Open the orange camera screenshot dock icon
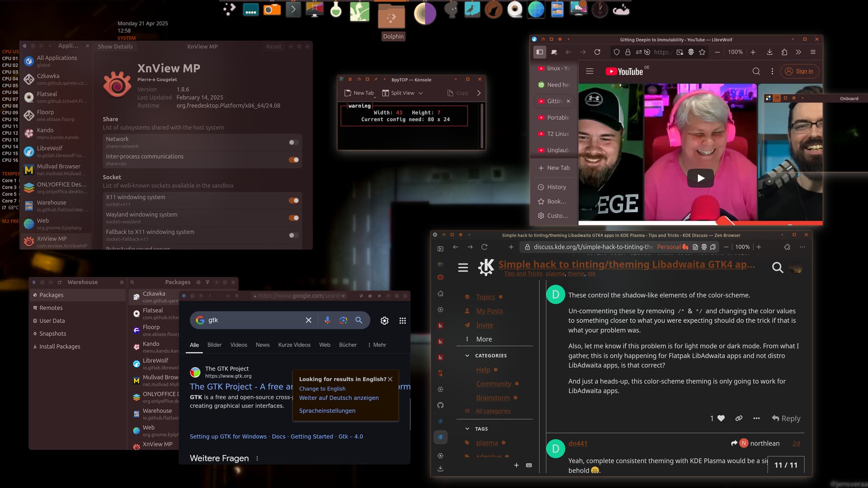The image size is (868, 488). (x=272, y=9)
